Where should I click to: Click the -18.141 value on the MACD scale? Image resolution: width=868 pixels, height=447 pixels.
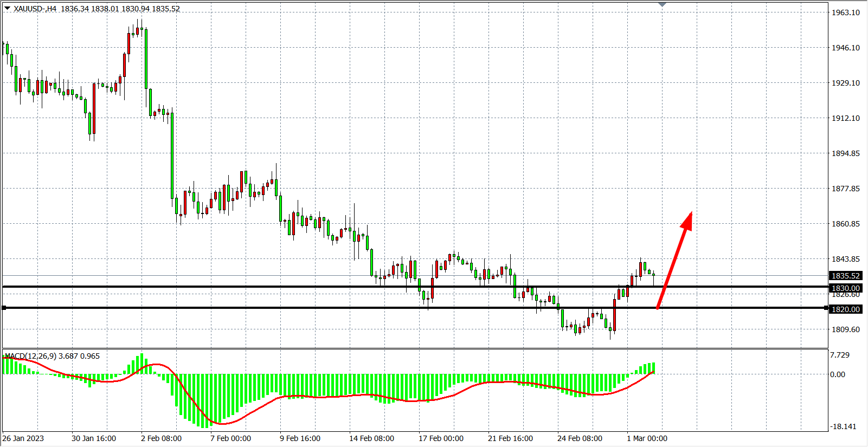point(843,426)
